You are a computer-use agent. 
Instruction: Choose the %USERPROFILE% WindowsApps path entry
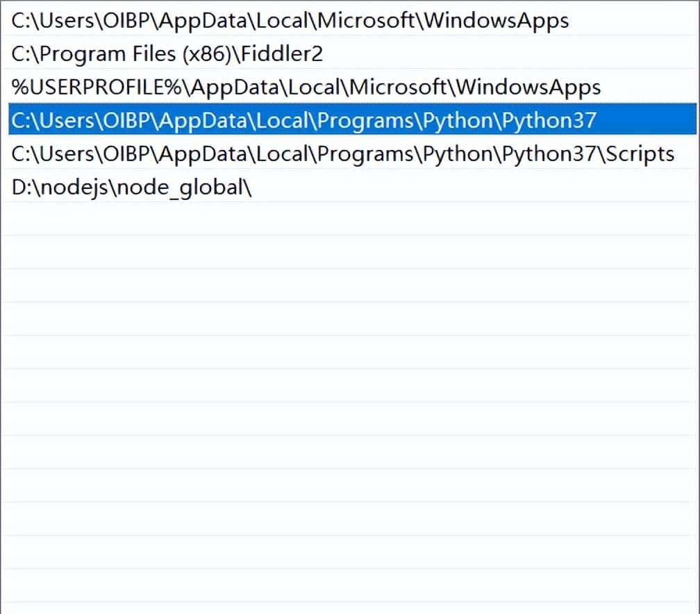tap(306, 87)
